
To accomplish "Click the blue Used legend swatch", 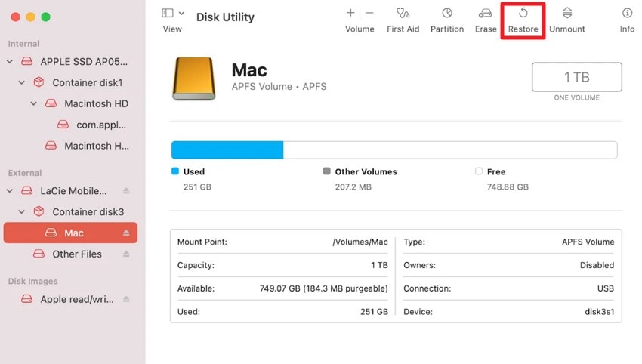I will (x=175, y=171).
